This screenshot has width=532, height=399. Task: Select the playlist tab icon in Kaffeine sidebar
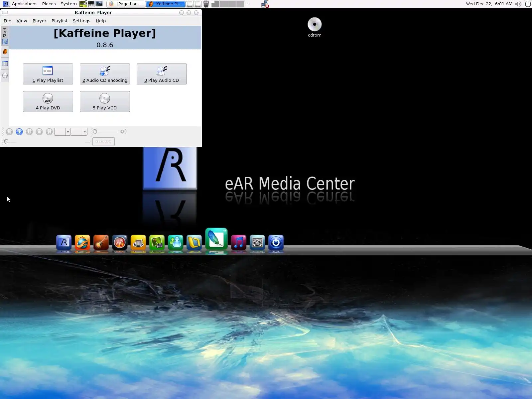5,64
